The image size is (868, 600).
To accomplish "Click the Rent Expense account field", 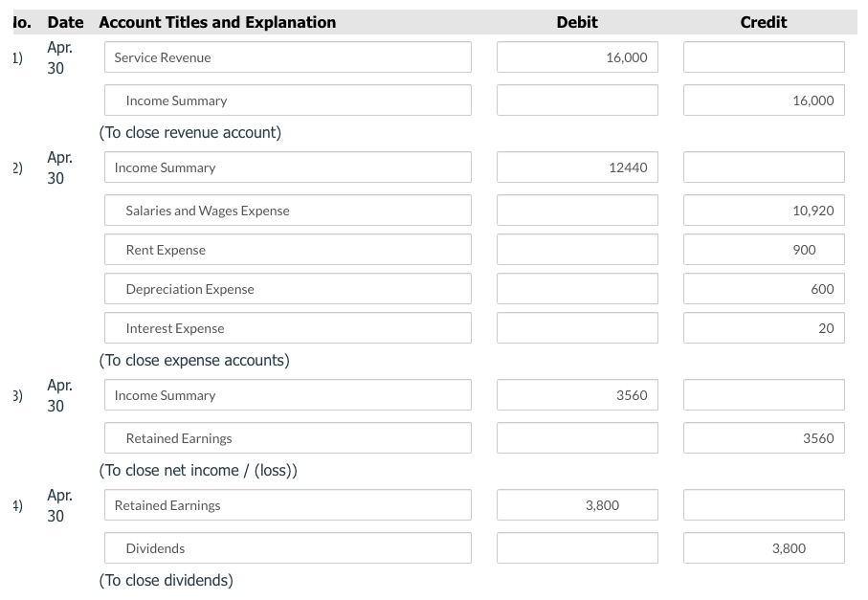I will 287,250.
